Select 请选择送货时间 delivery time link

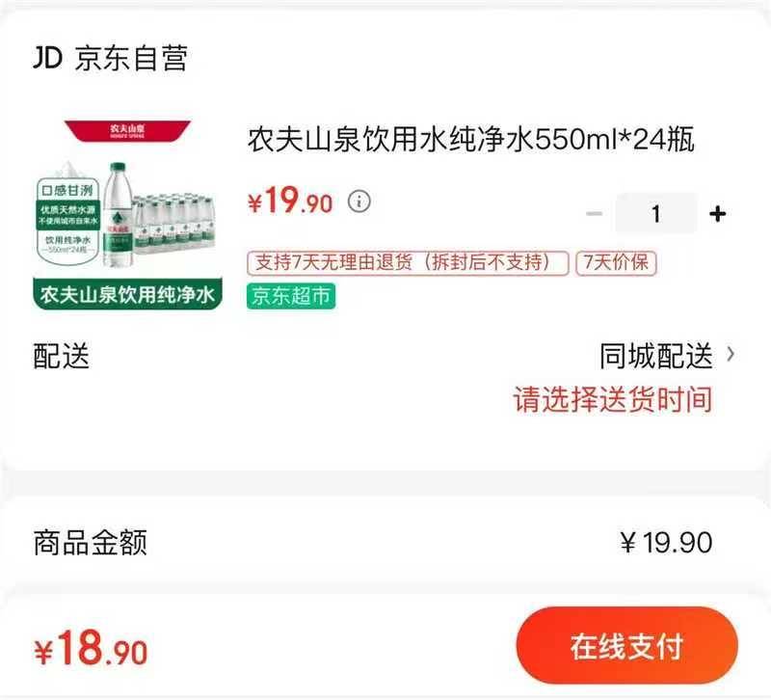[613, 399]
